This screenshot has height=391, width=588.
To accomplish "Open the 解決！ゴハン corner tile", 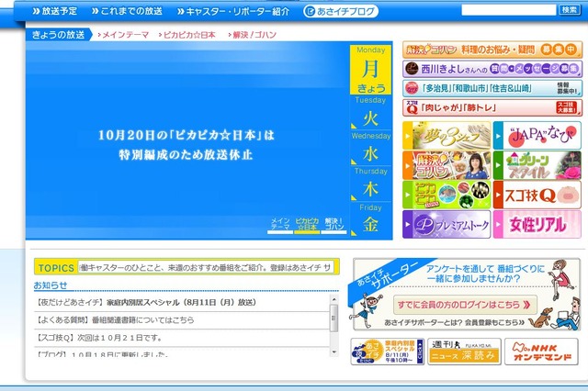I will pyautogui.click(x=447, y=165).
